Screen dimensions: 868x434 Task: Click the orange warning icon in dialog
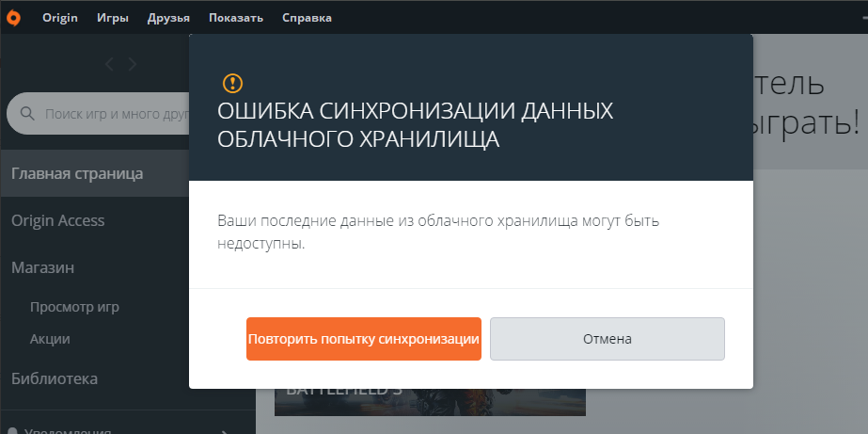[x=232, y=83]
